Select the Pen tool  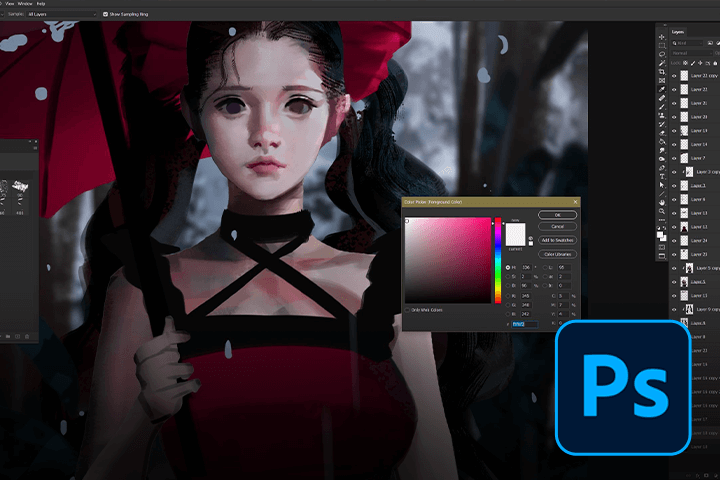[662, 168]
